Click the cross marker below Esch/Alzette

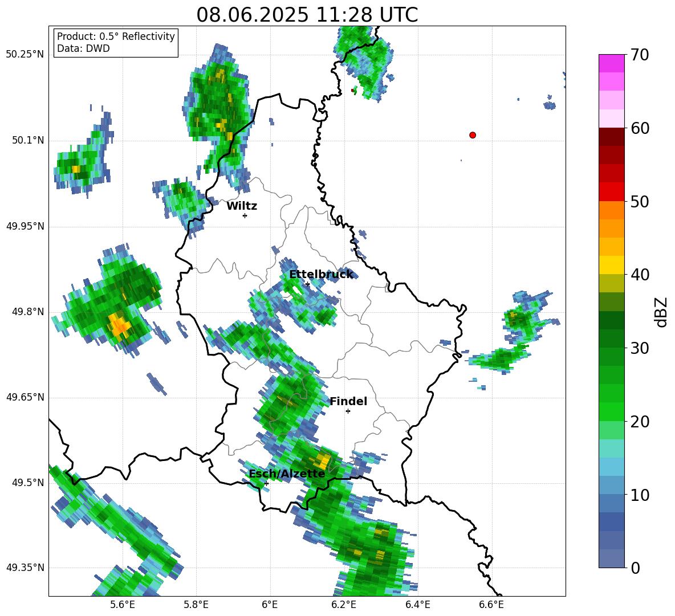click(266, 483)
